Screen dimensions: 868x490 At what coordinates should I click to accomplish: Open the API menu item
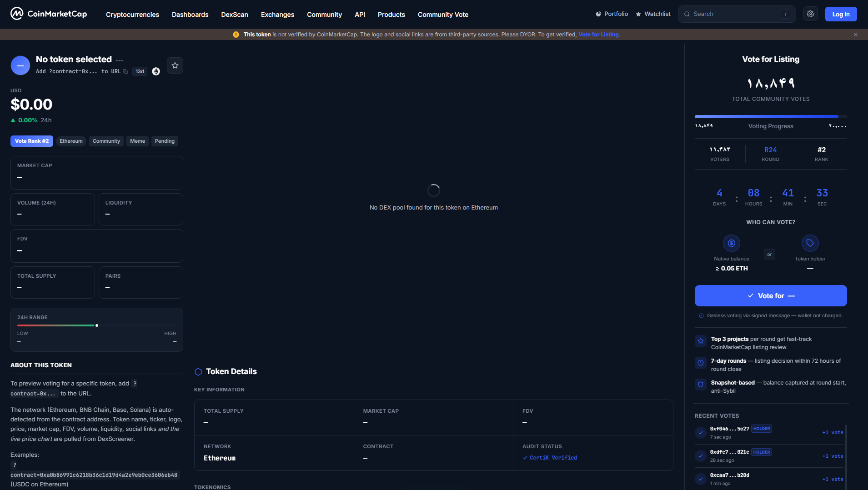click(x=360, y=15)
